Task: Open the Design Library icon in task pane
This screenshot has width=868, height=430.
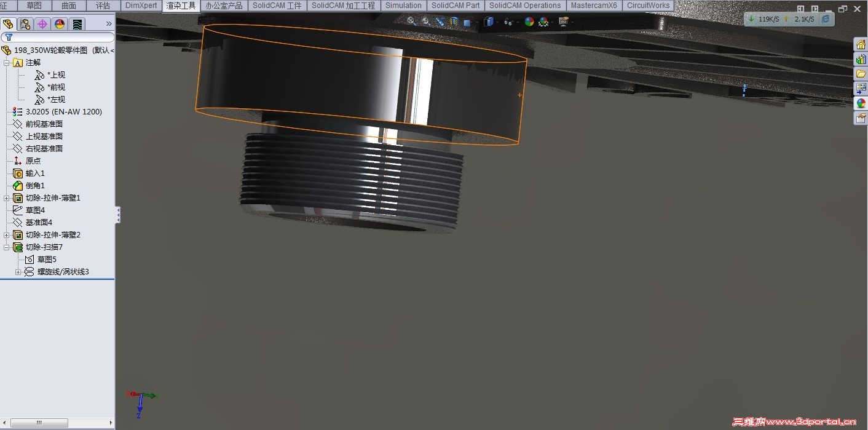Action: click(861, 60)
